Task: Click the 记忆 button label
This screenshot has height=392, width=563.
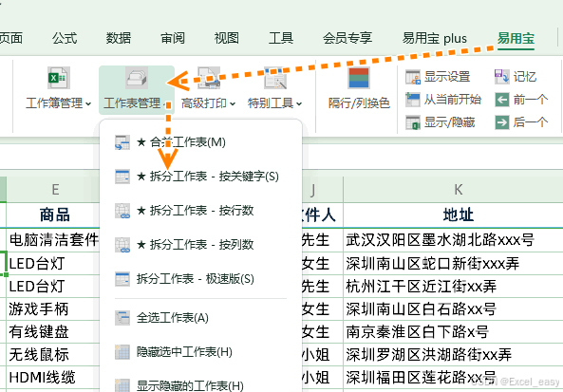Action: tap(525, 77)
